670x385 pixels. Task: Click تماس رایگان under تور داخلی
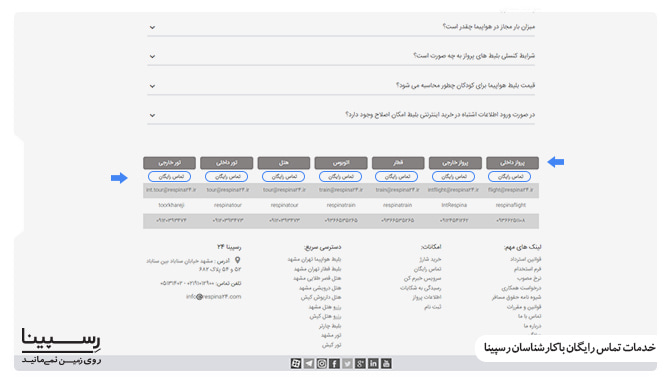[226, 176]
